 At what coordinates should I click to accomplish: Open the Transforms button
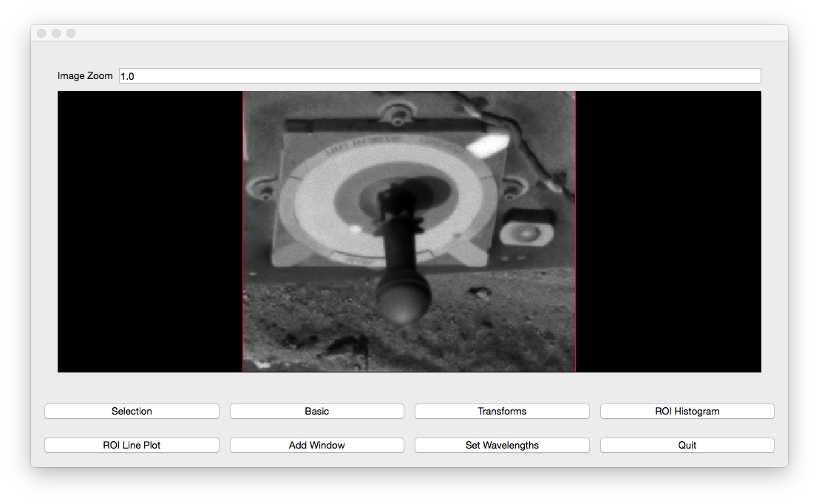click(x=502, y=411)
